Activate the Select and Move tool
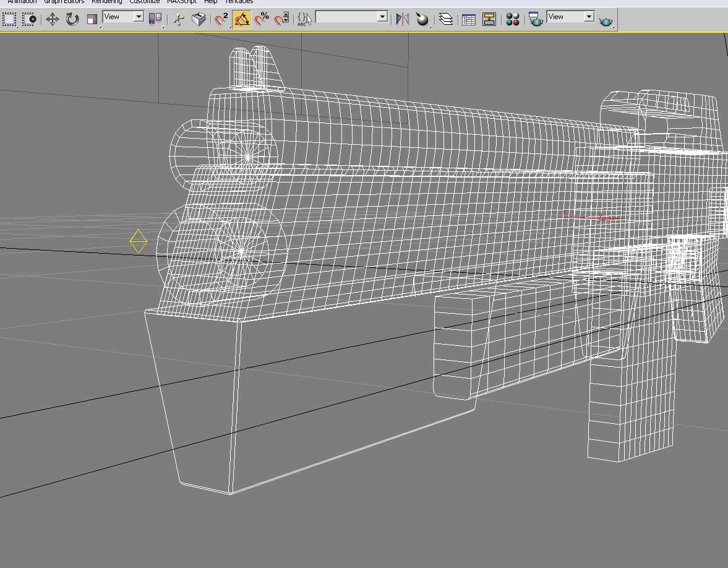728x568 pixels. pyautogui.click(x=53, y=20)
